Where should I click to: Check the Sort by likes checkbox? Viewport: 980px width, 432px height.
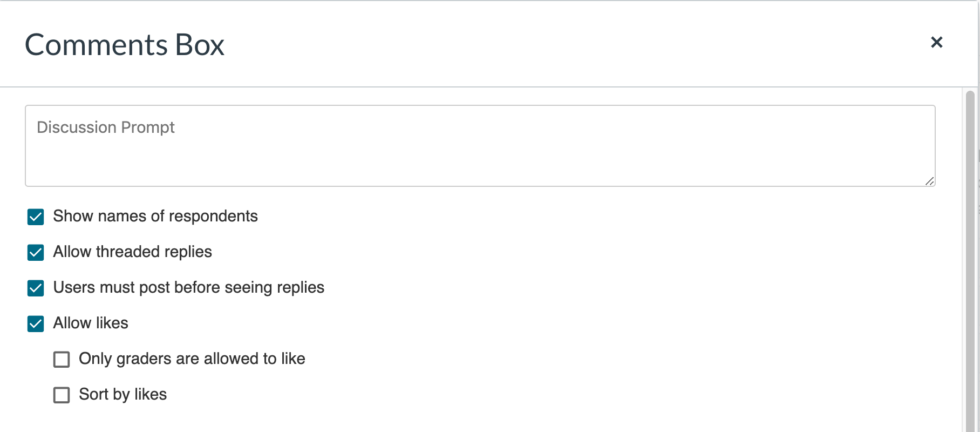coord(62,395)
